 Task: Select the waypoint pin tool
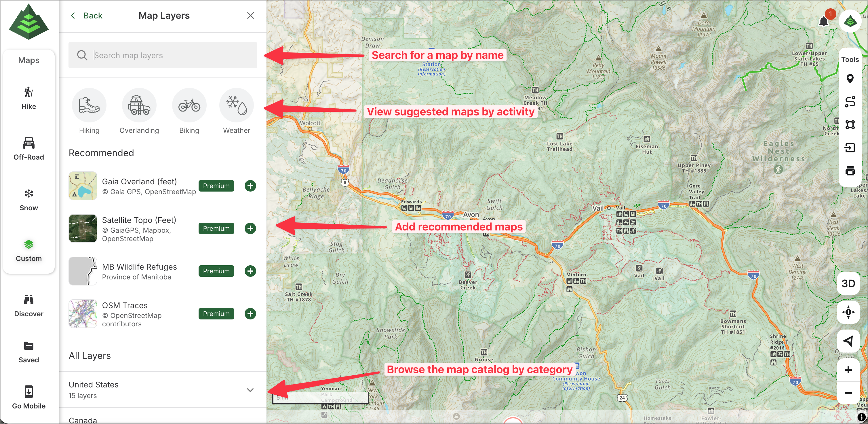click(x=850, y=79)
